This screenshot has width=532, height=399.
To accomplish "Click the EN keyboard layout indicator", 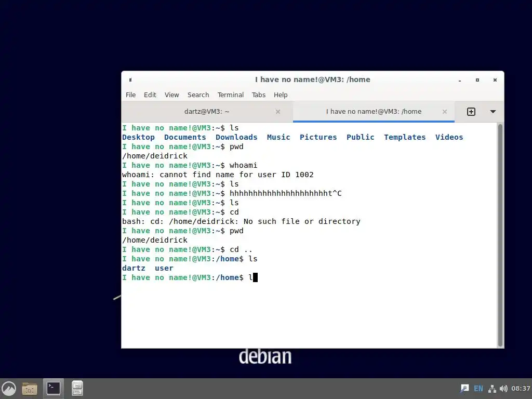I will coord(478,389).
